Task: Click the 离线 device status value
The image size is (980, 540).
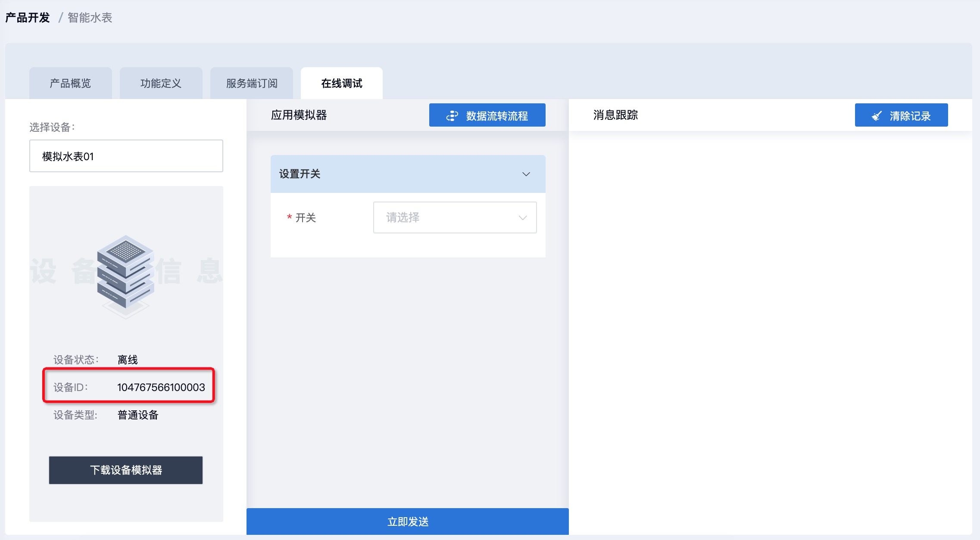Action: pos(128,360)
